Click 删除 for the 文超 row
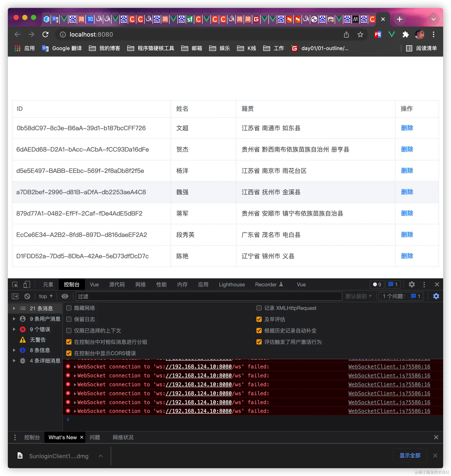 pos(407,128)
